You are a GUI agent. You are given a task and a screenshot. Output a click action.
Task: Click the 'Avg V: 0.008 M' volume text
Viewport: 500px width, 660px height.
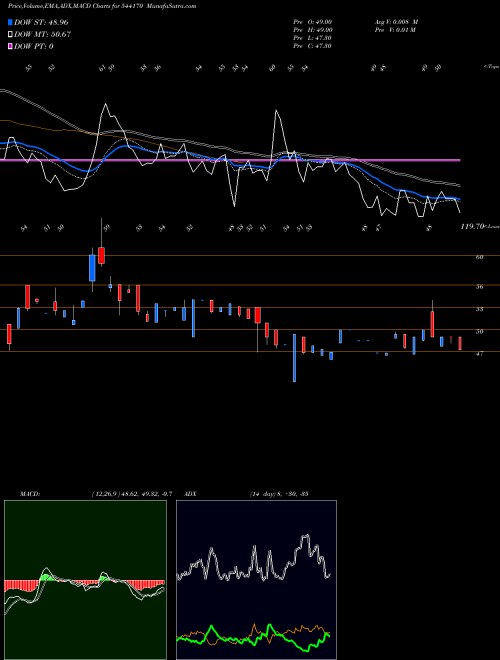(396, 22)
